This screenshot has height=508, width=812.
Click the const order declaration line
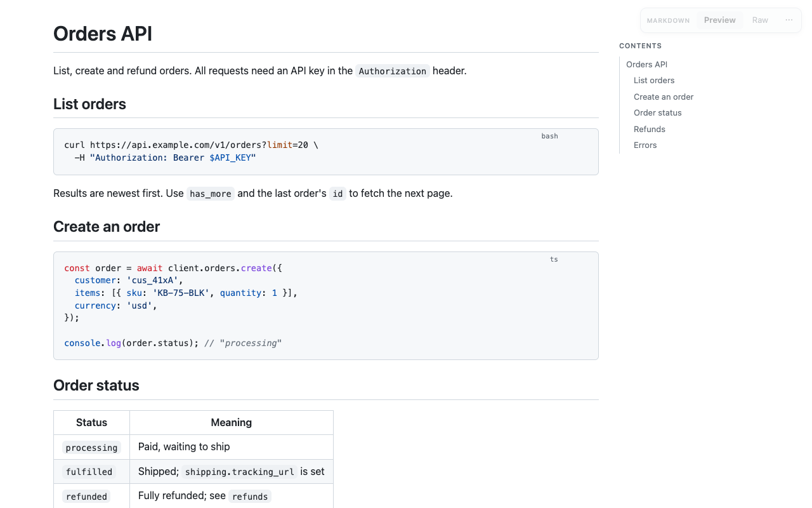click(x=173, y=269)
